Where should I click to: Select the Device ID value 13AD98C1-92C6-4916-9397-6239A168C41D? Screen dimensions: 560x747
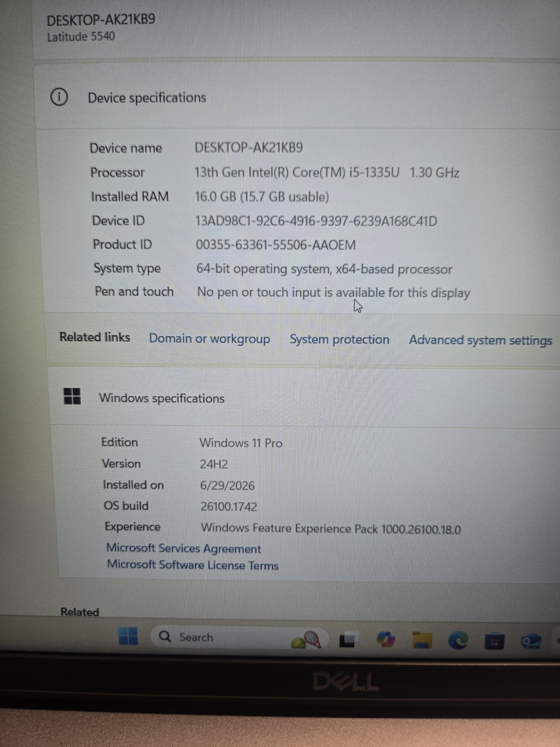point(316,221)
